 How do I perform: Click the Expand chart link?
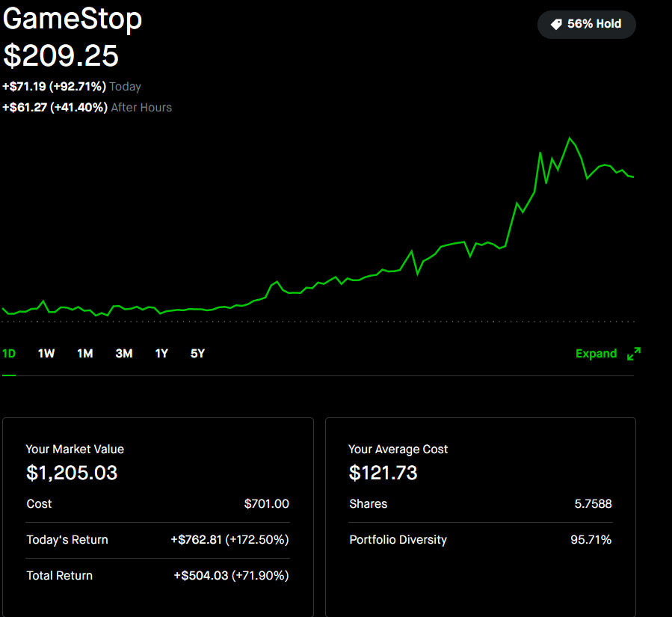point(597,354)
